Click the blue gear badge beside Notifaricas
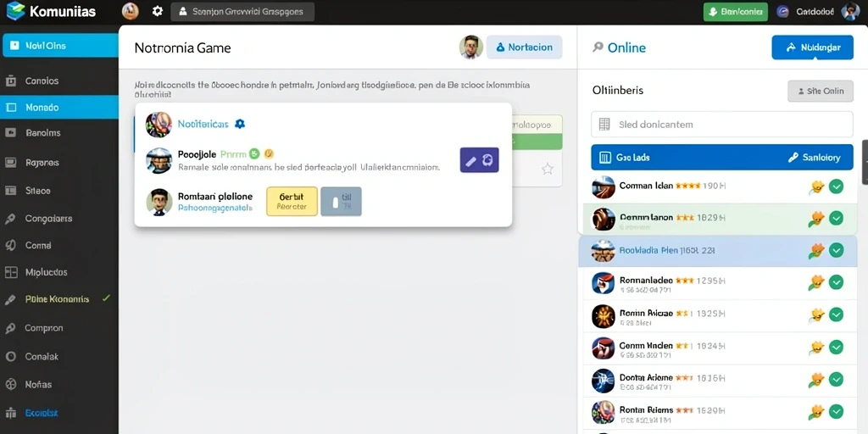This screenshot has height=434, width=868. (240, 124)
